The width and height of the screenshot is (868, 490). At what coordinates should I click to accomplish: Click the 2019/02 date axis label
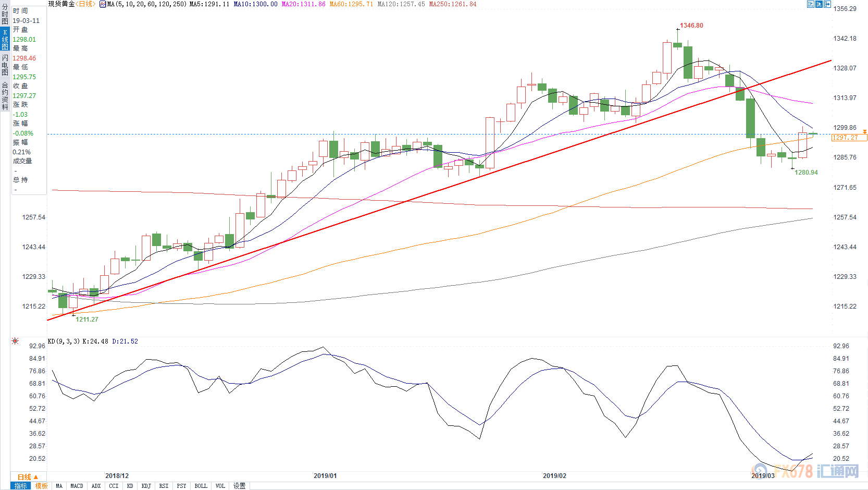[554, 476]
